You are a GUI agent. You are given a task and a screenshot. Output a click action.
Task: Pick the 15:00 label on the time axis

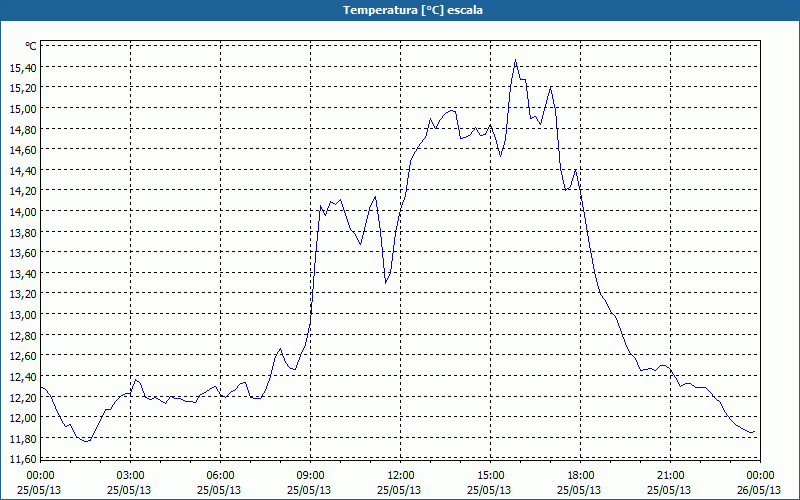490,476
